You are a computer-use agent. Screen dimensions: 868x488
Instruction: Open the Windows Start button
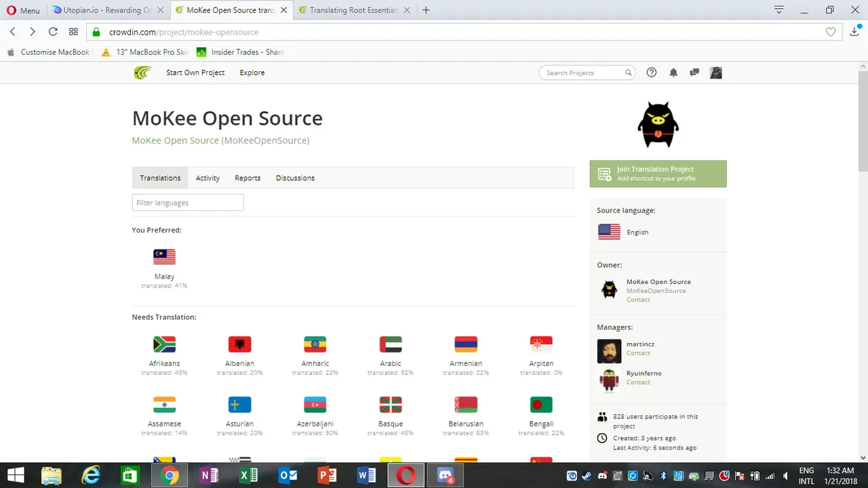click(16, 475)
